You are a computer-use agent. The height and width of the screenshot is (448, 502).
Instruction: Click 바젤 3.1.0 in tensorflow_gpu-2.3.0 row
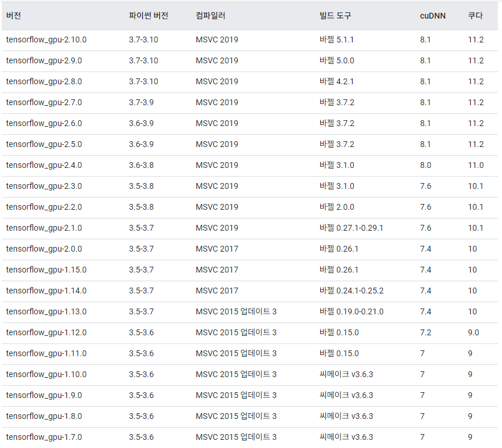tap(337, 186)
